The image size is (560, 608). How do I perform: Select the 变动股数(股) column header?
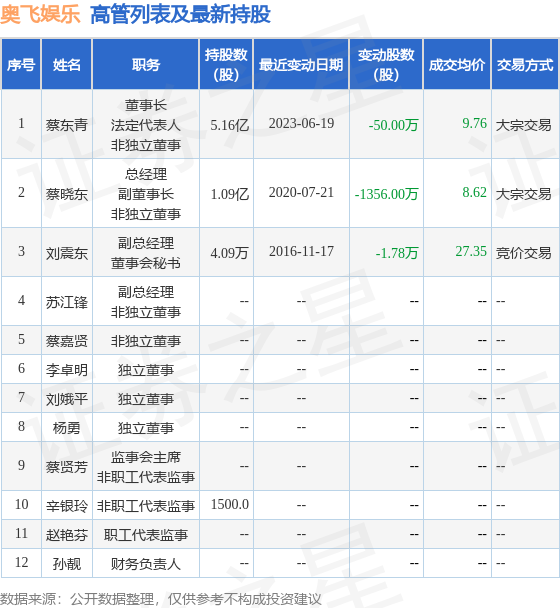point(386,64)
